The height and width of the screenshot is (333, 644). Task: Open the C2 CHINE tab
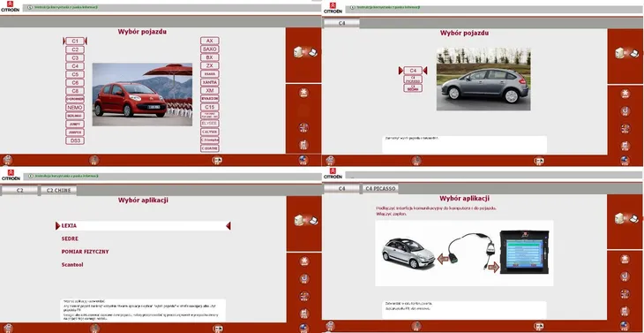[x=59, y=190]
